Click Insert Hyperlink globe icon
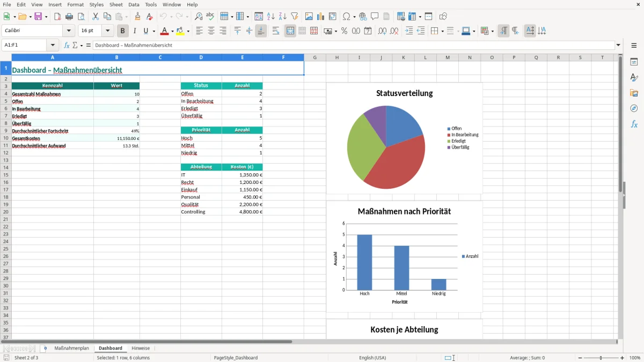 click(x=363, y=17)
